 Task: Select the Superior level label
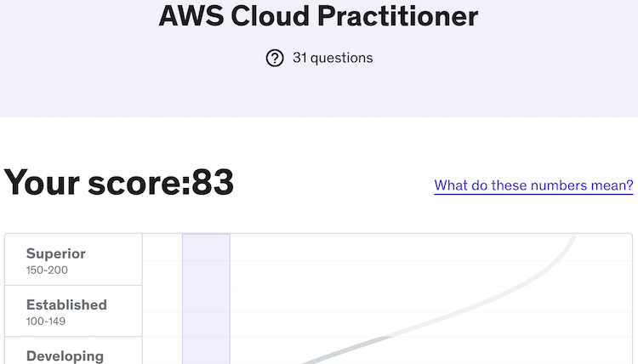(56, 253)
